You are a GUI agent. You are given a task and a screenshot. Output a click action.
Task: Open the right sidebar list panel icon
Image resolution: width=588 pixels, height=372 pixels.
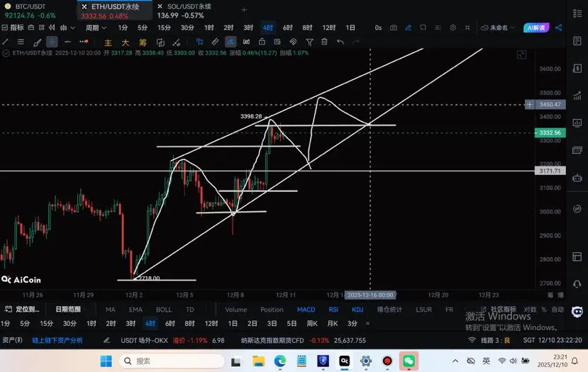[577, 13]
